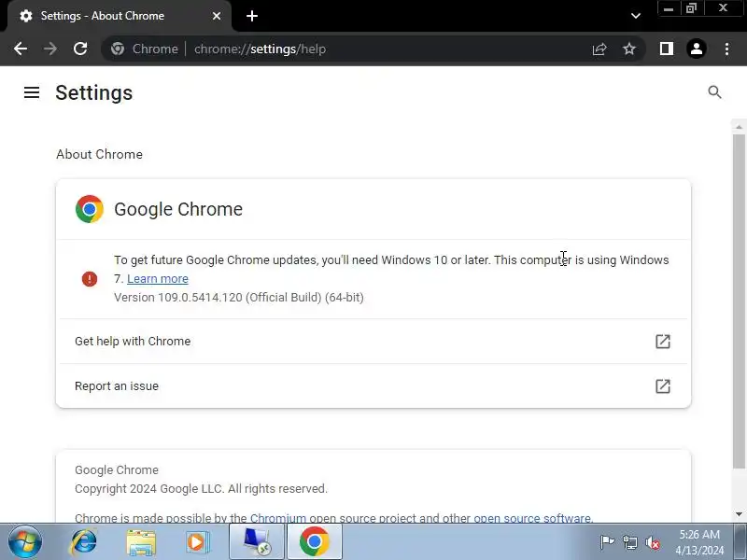
Task: Click the Learn more link
Action: click(x=158, y=278)
